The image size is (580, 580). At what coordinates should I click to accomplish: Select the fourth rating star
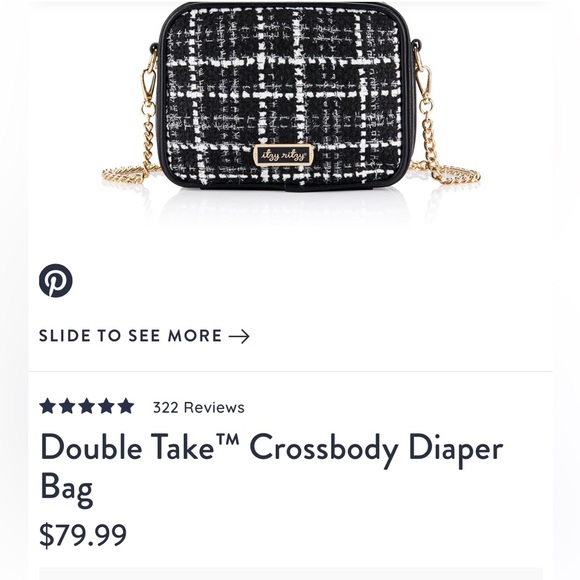106,406
